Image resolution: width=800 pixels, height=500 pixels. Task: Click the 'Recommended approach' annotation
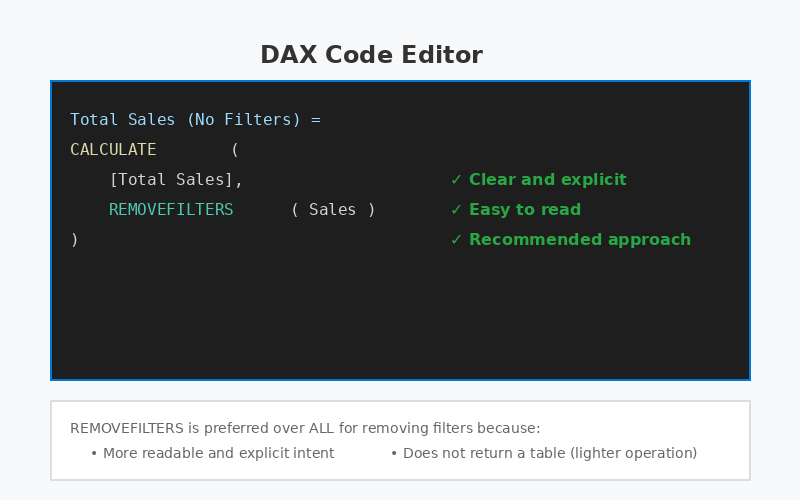tap(570, 240)
